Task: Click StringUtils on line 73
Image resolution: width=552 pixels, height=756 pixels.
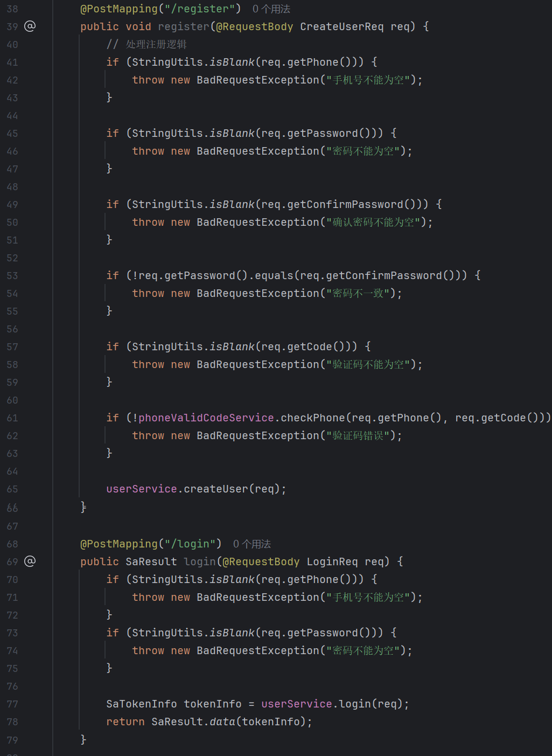Action: tap(167, 633)
